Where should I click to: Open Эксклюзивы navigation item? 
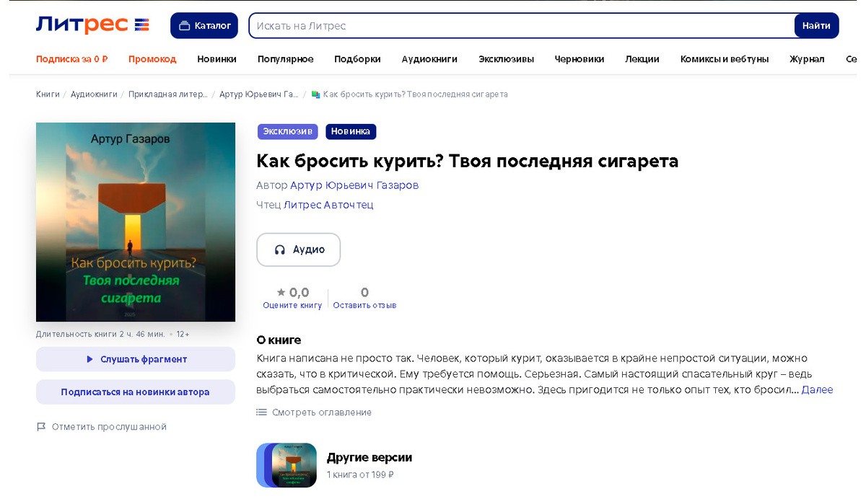point(506,59)
